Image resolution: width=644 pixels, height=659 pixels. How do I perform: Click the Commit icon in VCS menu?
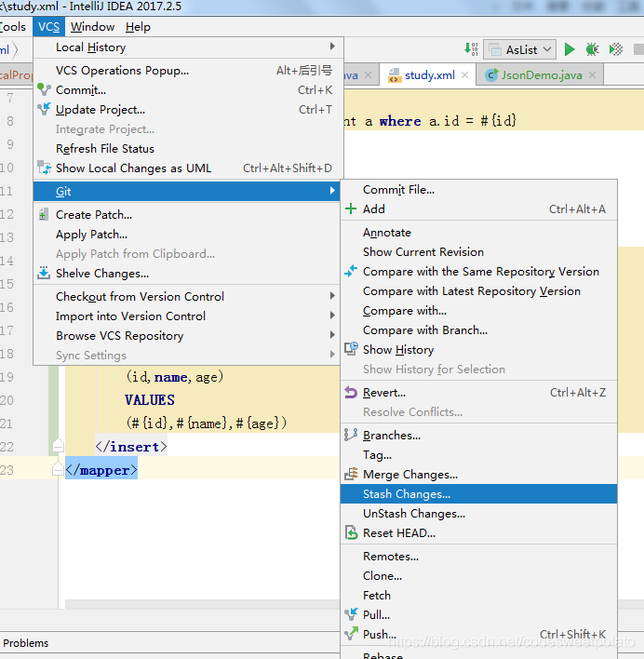[44, 90]
